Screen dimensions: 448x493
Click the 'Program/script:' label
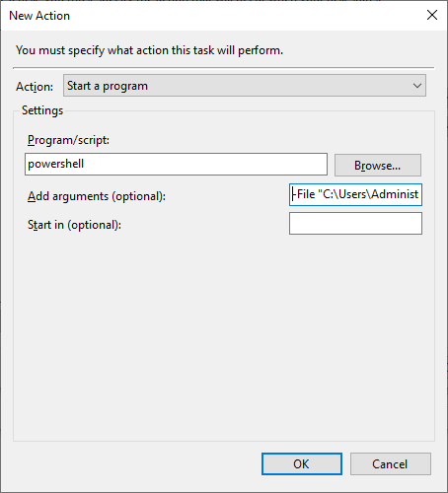click(x=68, y=140)
